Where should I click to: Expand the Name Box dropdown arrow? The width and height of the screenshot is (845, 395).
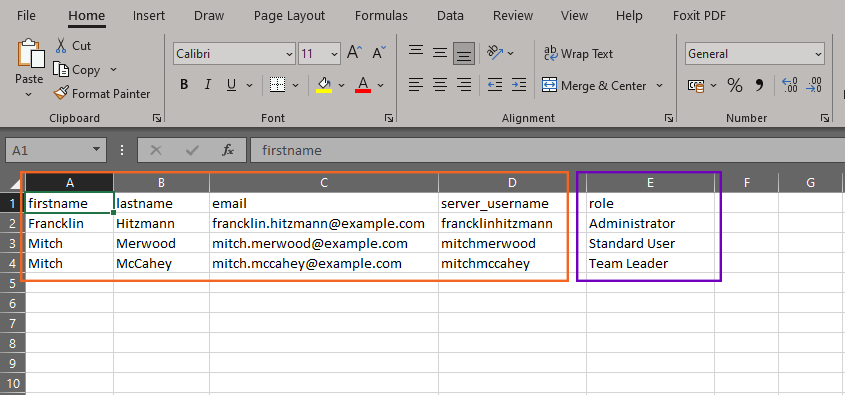click(x=96, y=149)
